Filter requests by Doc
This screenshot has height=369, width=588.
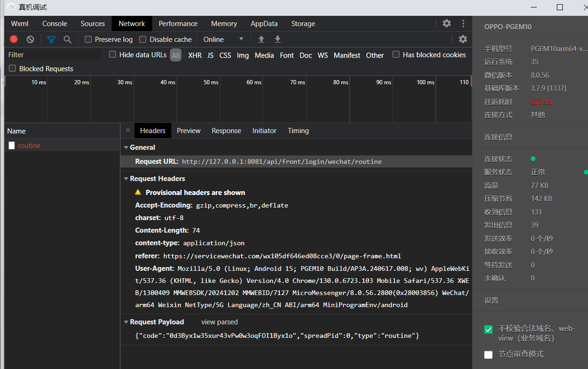[x=306, y=55]
